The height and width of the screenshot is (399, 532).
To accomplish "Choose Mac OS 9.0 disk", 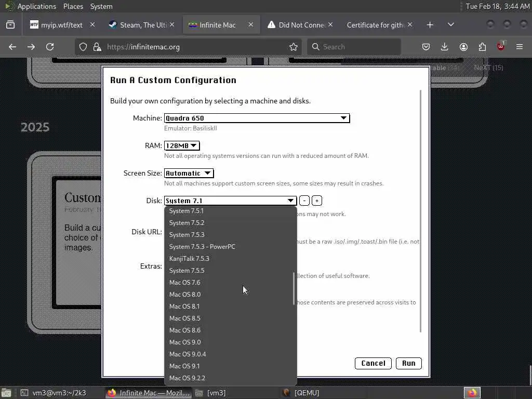I will tap(230, 342).
